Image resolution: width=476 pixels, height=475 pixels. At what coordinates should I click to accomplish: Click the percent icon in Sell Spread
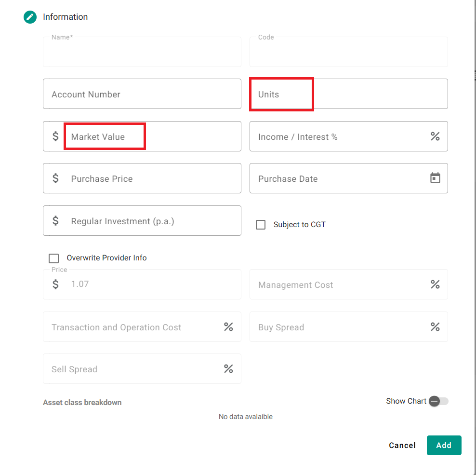[x=228, y=369]
